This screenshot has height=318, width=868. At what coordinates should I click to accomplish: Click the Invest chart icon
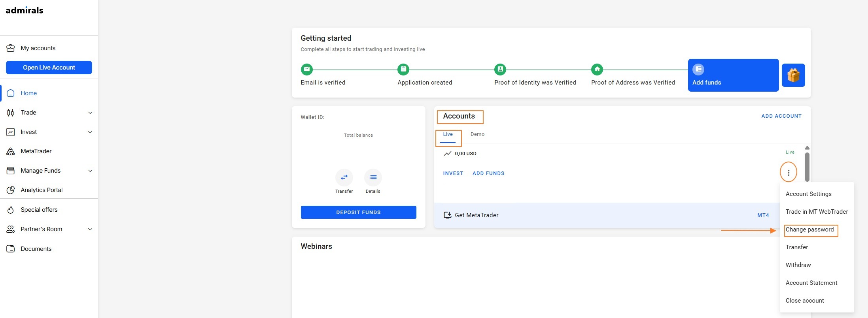click(11, 132)
